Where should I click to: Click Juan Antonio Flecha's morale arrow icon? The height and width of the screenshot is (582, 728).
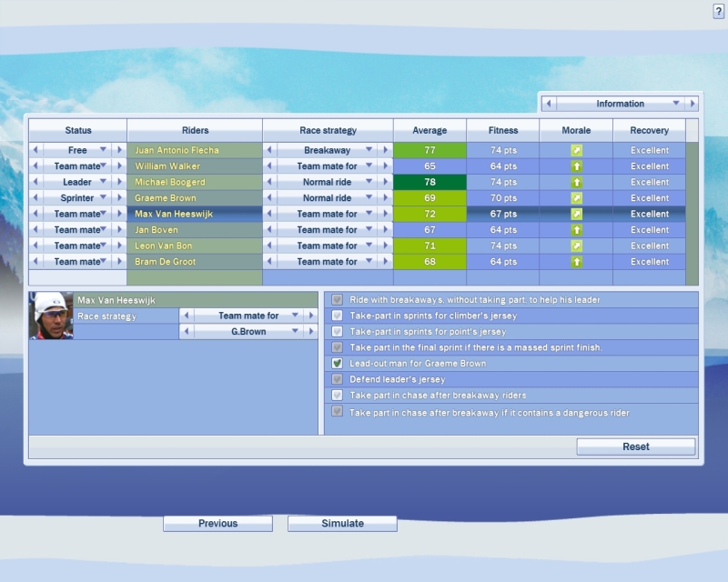(576, 150)
